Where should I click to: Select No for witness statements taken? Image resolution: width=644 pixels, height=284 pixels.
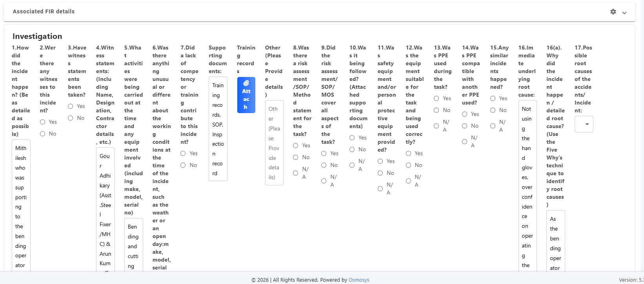[71, 118]
